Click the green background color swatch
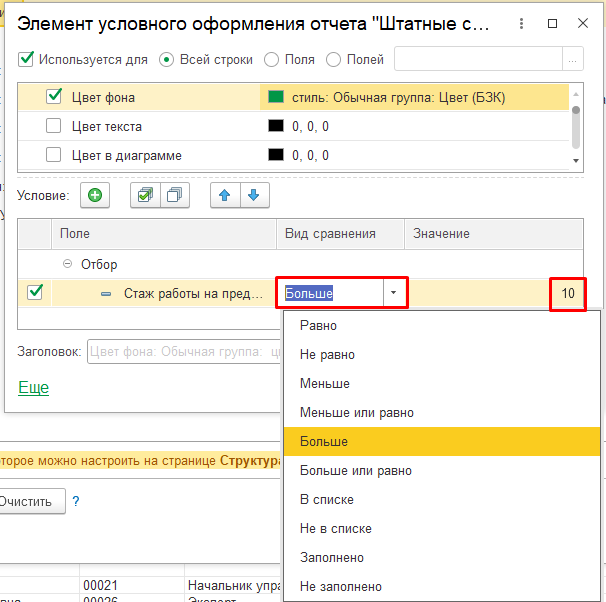 pyautogui.click(x=274, y=98)
